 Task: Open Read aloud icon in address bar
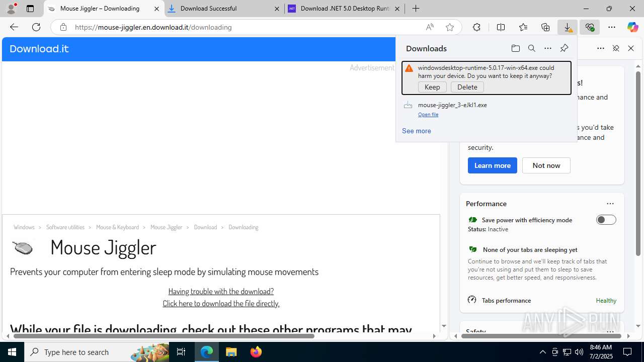click(430, 27)
